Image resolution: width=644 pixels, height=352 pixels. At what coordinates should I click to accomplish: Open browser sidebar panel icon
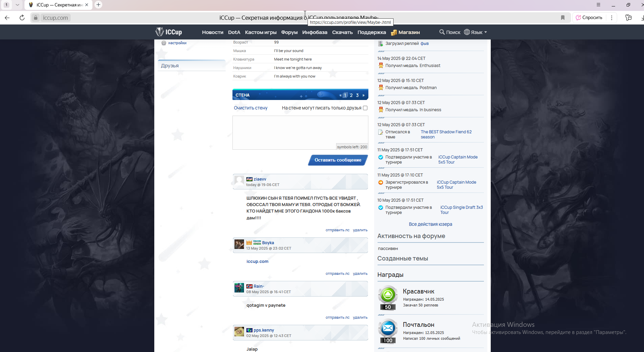[628, 18]
